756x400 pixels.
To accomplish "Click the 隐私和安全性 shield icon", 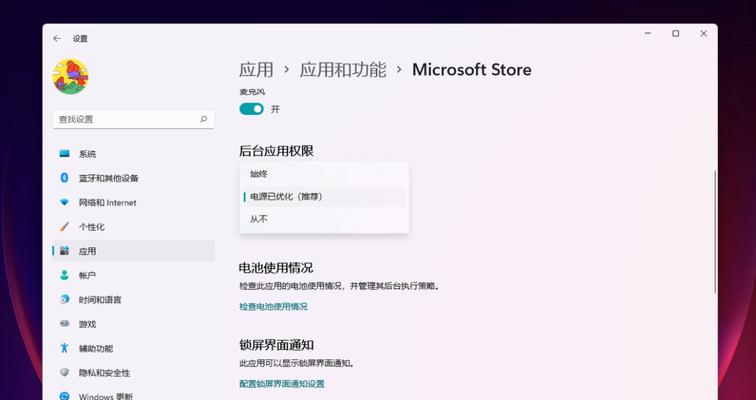I will (64, 373).
